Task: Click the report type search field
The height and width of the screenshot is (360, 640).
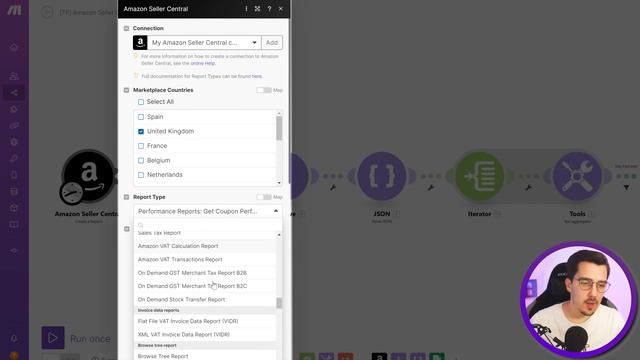Action: click(x=208, y=225)
